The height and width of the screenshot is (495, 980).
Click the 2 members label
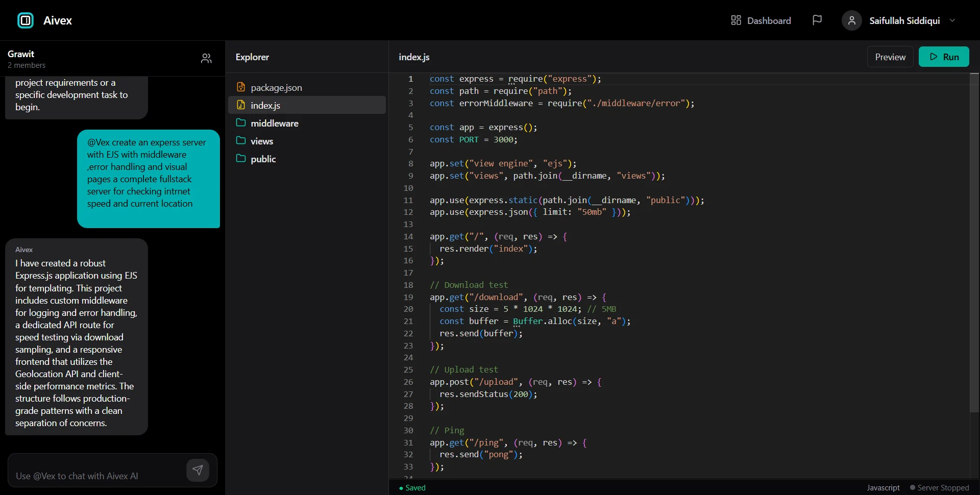27,65
